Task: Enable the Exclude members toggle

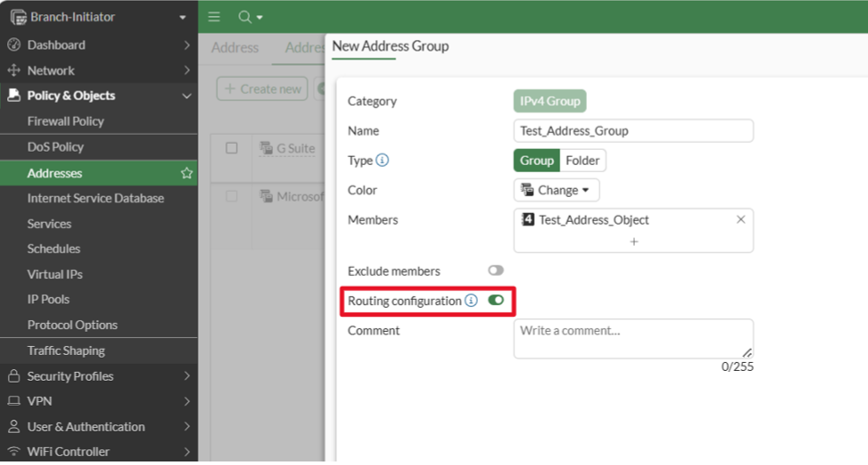Action: coord(496,271)
